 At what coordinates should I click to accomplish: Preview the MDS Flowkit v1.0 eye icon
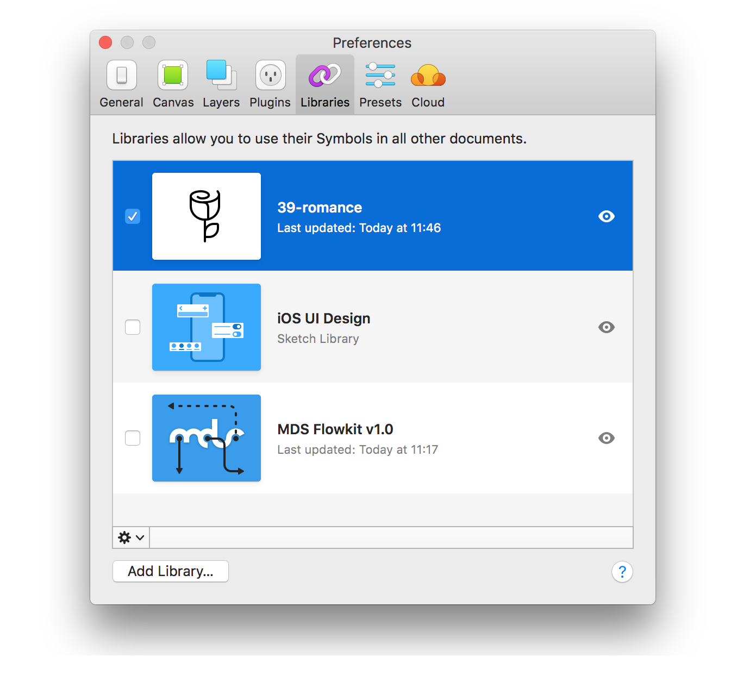coord(607,438)
